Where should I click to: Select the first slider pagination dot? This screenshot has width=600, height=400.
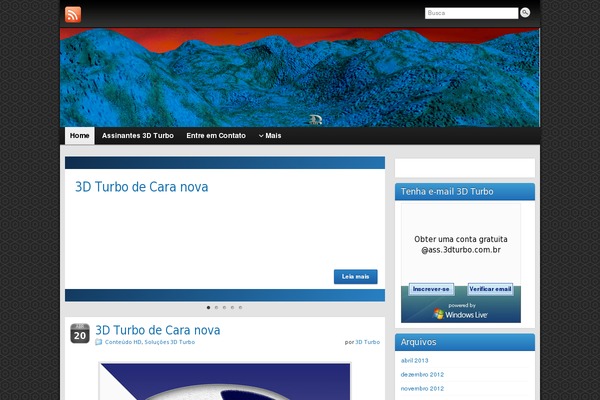209,307
